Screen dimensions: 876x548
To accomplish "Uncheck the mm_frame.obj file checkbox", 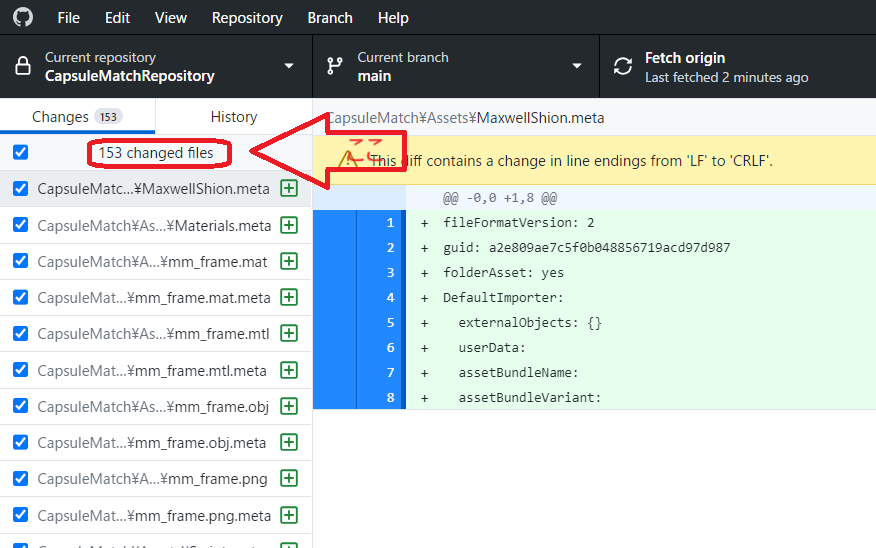I will coord(21,406).
